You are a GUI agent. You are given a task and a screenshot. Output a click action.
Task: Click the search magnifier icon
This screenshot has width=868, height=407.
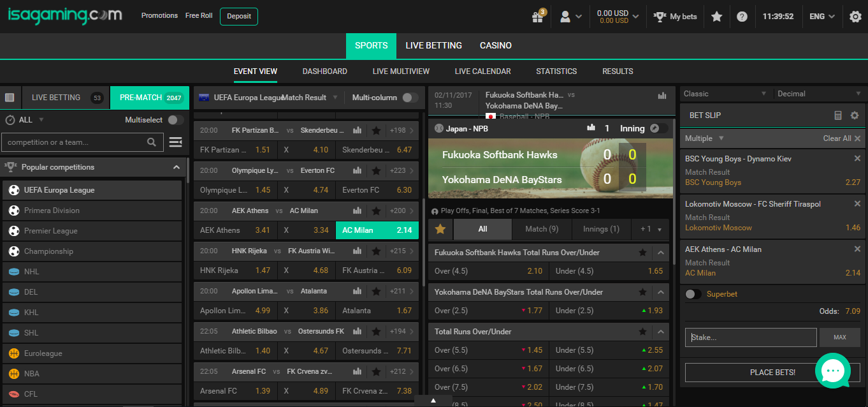click(x=152, y=142)
